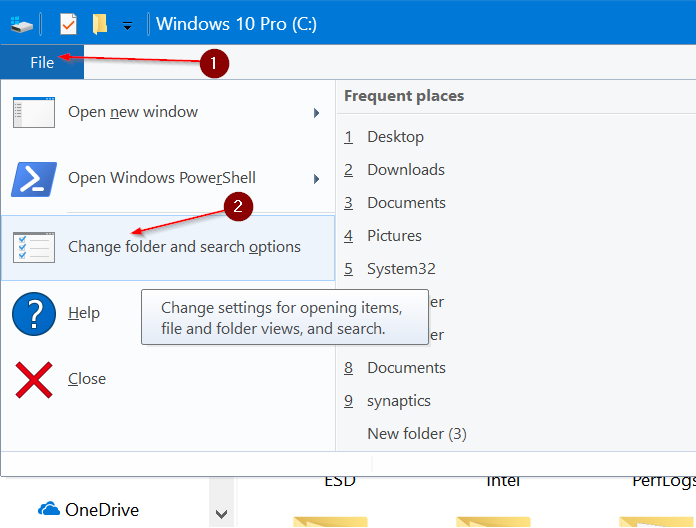Open the Customize Quick Access Toolbar dropdown

click(x=127, y=26)
